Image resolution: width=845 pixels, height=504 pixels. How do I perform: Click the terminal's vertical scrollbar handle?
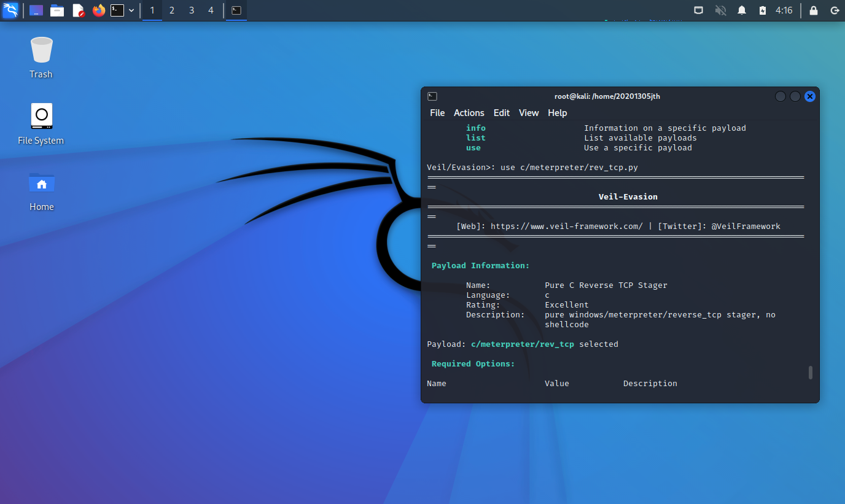point(811,373)
